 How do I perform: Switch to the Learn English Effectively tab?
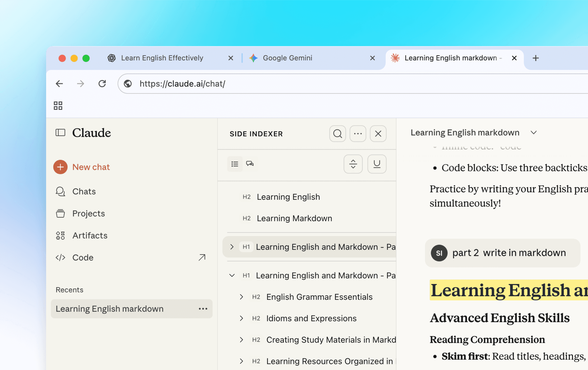point(162,58)
